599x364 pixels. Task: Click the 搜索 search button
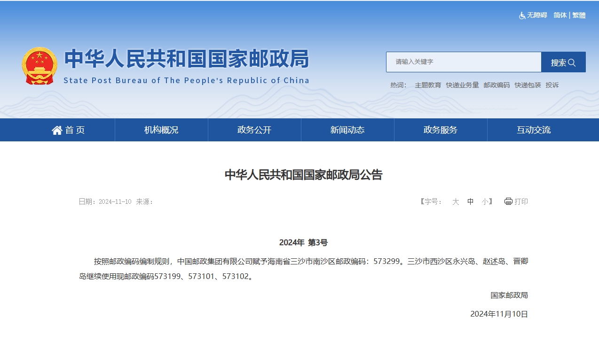(x=563, y=62)
